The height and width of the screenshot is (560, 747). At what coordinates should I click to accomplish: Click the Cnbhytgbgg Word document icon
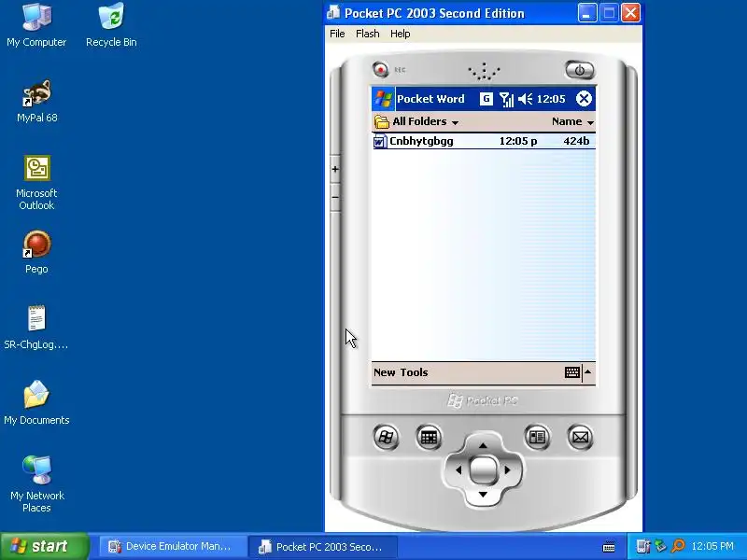click(x=380, y=142)
